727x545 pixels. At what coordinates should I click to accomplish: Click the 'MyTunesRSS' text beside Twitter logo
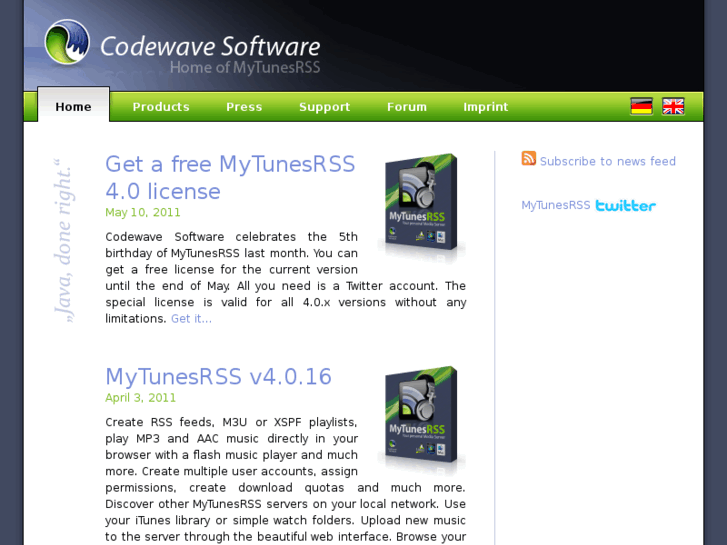pyautogui.click(x=555, y=205)
